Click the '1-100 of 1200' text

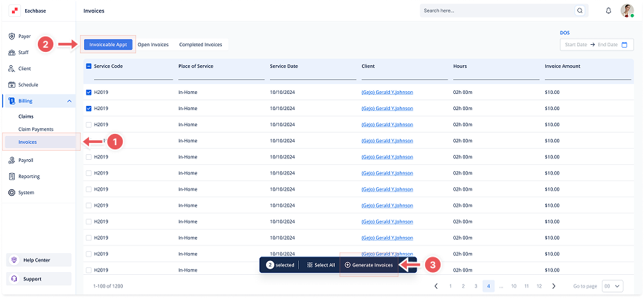(x=107, y=286)
